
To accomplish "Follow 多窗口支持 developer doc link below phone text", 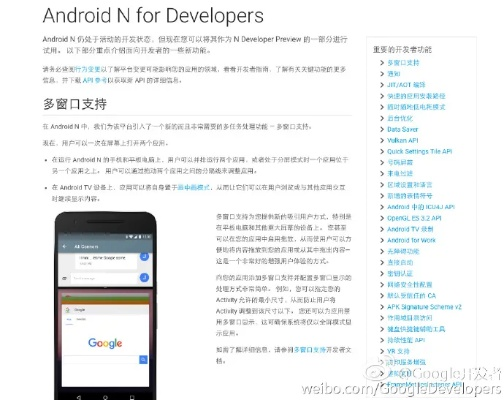I will [310, 350].
